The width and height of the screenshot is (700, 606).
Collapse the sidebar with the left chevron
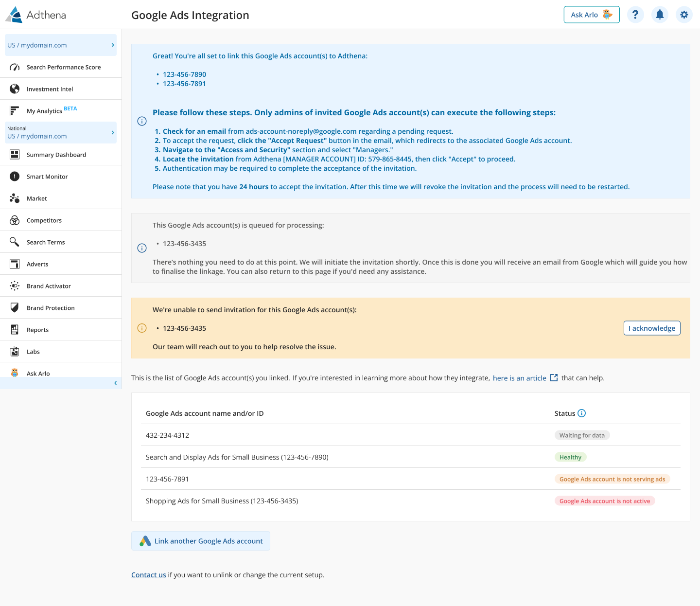point(115,383)
